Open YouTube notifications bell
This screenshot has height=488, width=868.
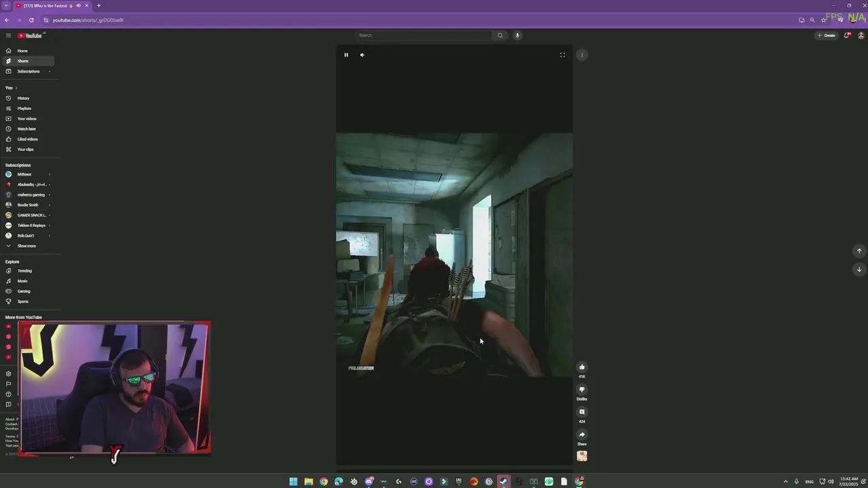pyautogui.click(x=847, y=35)
